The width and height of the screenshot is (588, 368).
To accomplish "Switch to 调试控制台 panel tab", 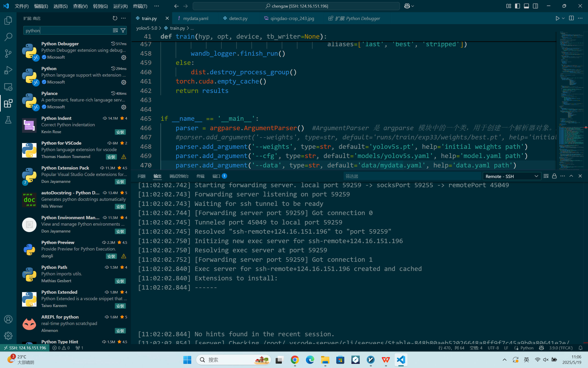I will [x=179, y=176].
